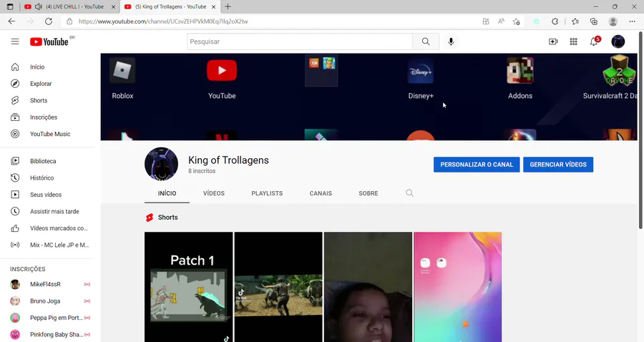Open browser settings ellipsis menu

tap(632, 21)
